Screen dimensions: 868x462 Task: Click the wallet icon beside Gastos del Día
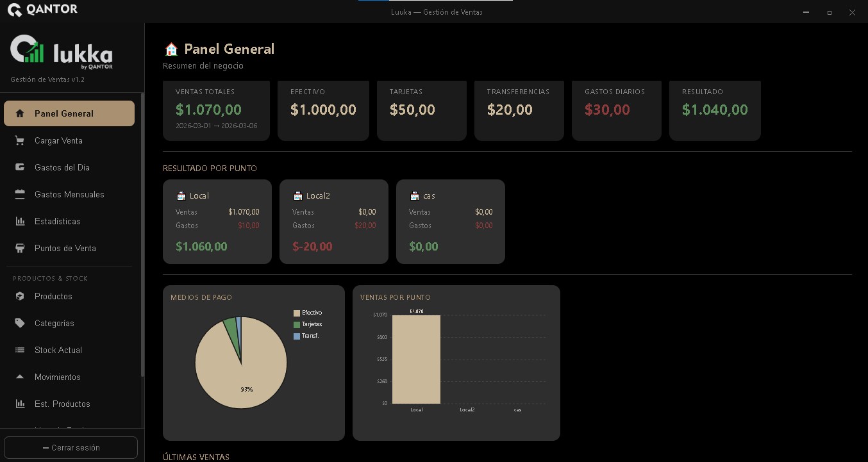click(20, 167)
